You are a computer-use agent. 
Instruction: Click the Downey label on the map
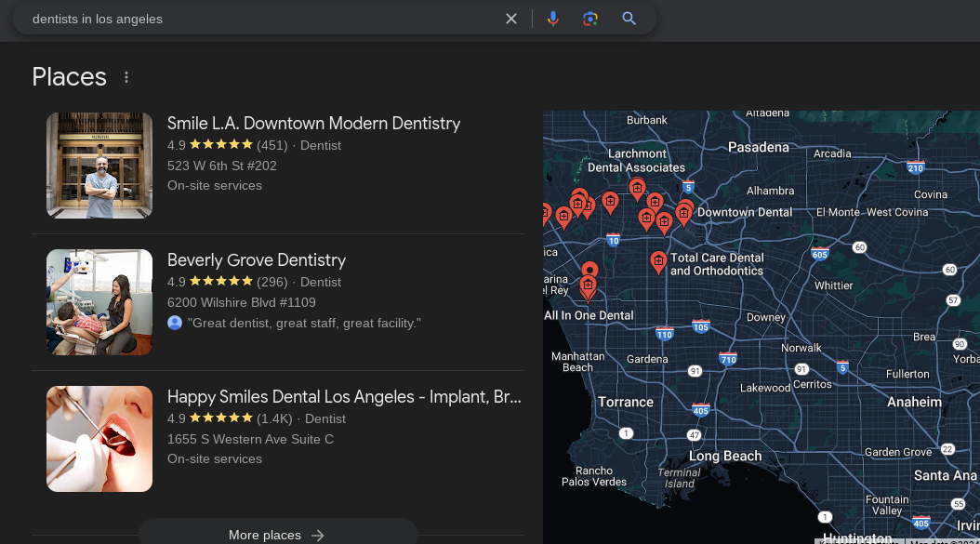(x=765, y=317)
